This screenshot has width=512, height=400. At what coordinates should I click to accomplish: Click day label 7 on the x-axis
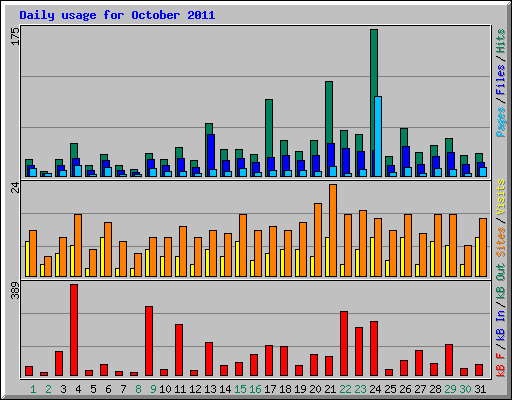click(x=123, y=389)
